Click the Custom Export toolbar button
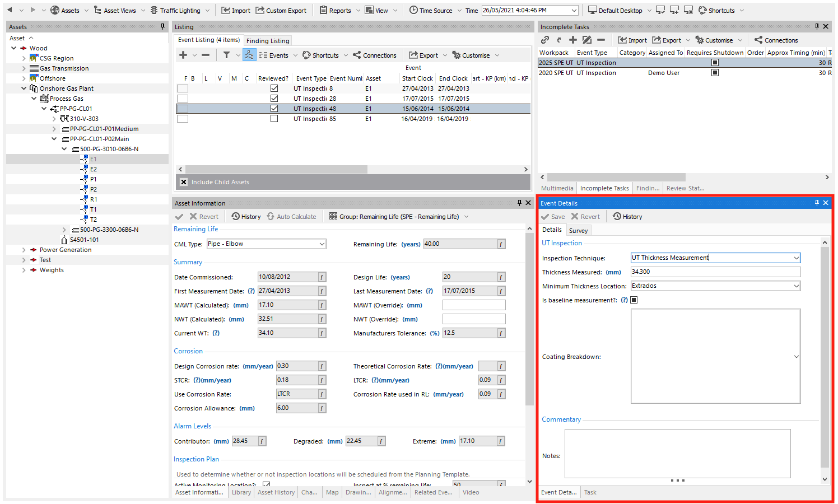Viewport: 838px width, 504px height. (x=281, y=10)
